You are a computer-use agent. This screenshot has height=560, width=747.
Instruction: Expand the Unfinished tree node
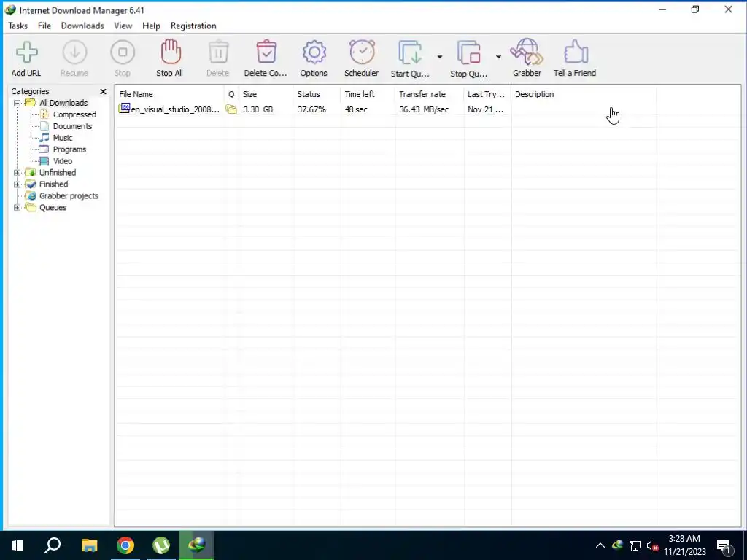coord(18,173)
